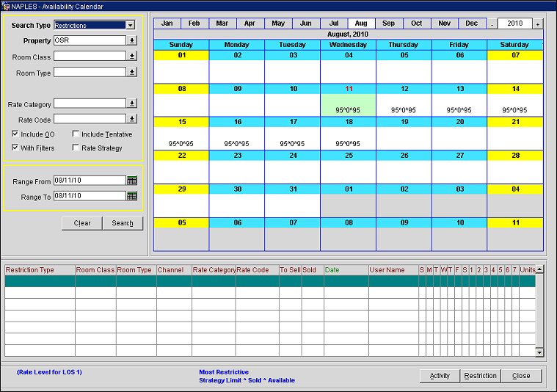Enable the Include Tentative checkbox

(76, 134)
